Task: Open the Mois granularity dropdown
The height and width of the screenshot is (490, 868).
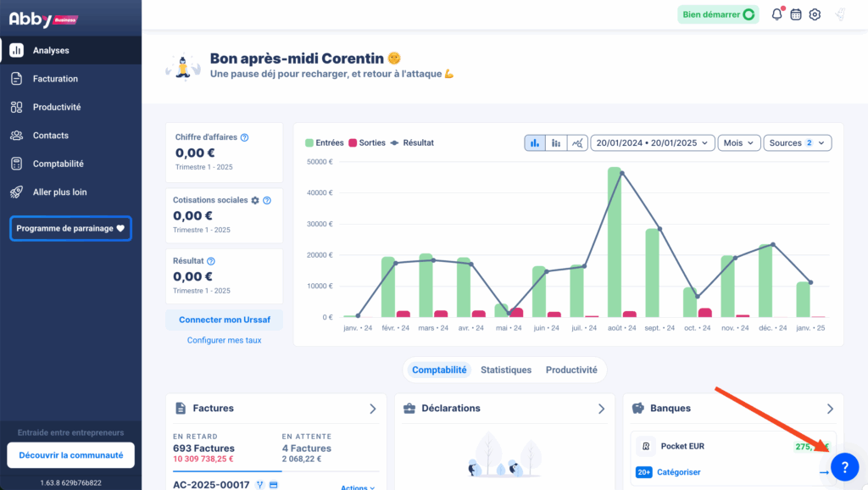Action: coord(737,143)
